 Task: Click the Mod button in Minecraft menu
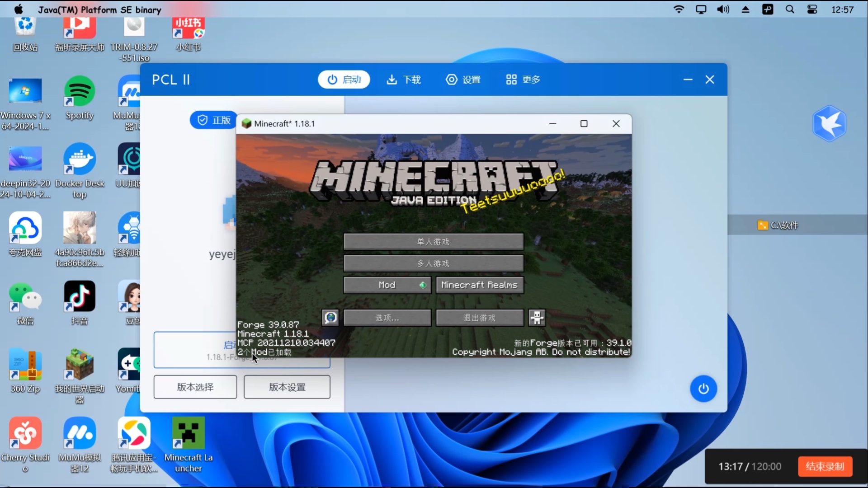coord(387,285)
